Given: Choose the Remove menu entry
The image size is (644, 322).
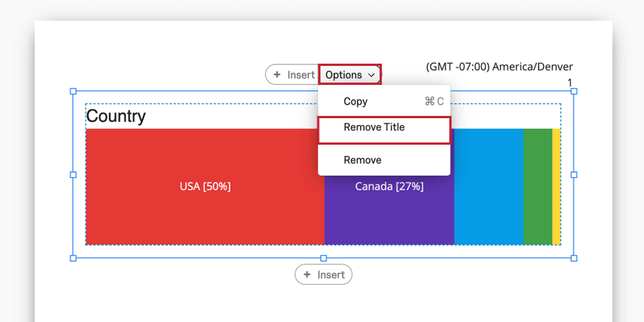Looking at the screenshot, I should (384, 160).
